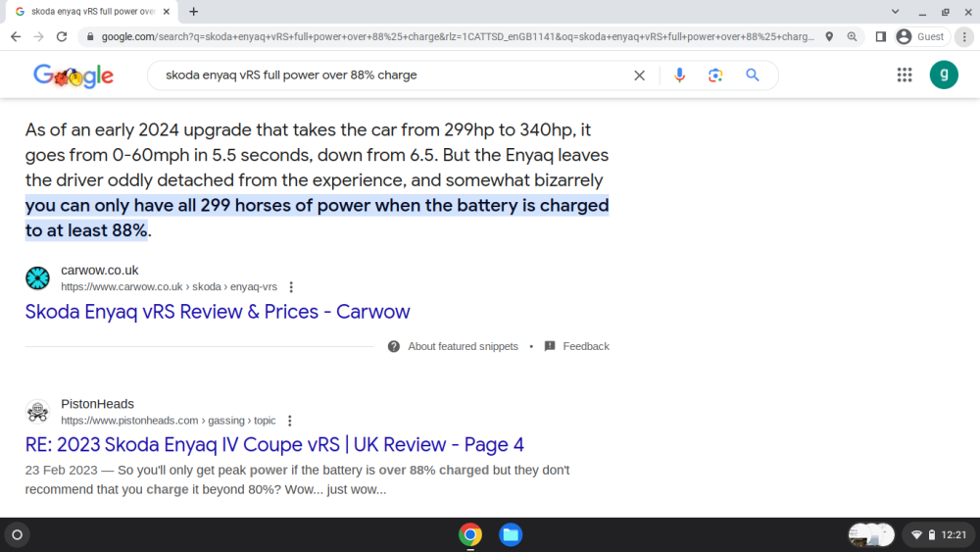This screenshot has width=980, height=552.
Task: Open the shelf holding space thumbnails
Action: (x=871, y=534)
